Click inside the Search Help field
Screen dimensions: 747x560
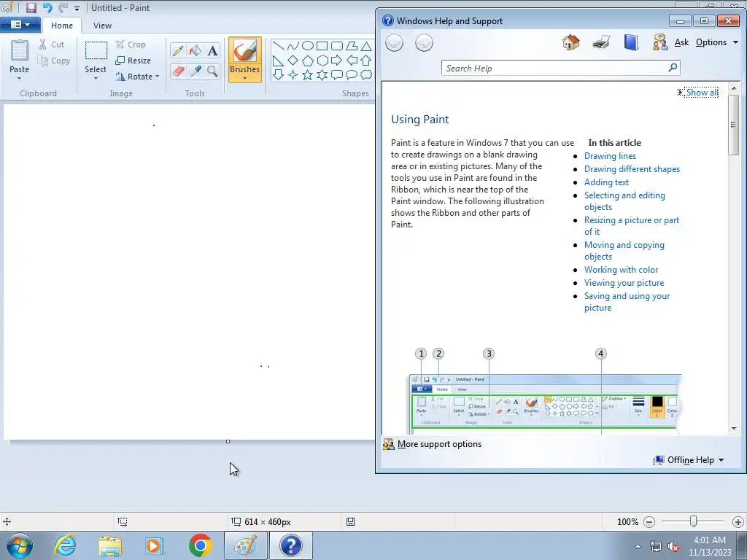(554, 68)
